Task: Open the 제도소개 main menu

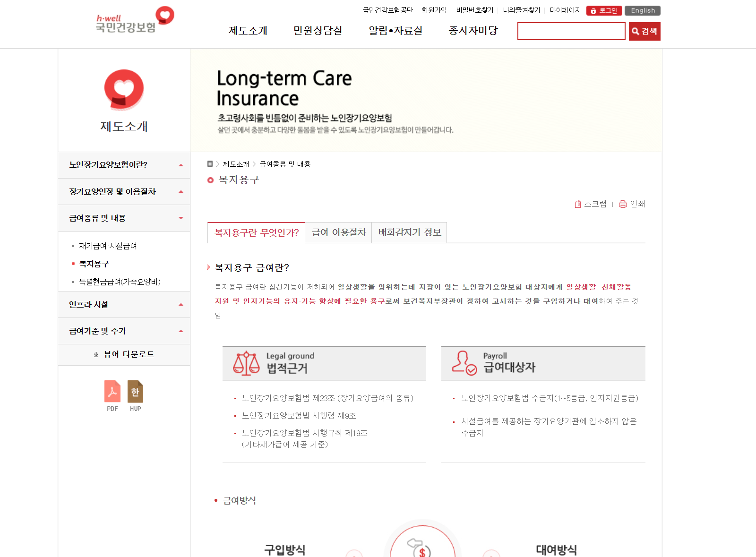Action: (248, 31)
